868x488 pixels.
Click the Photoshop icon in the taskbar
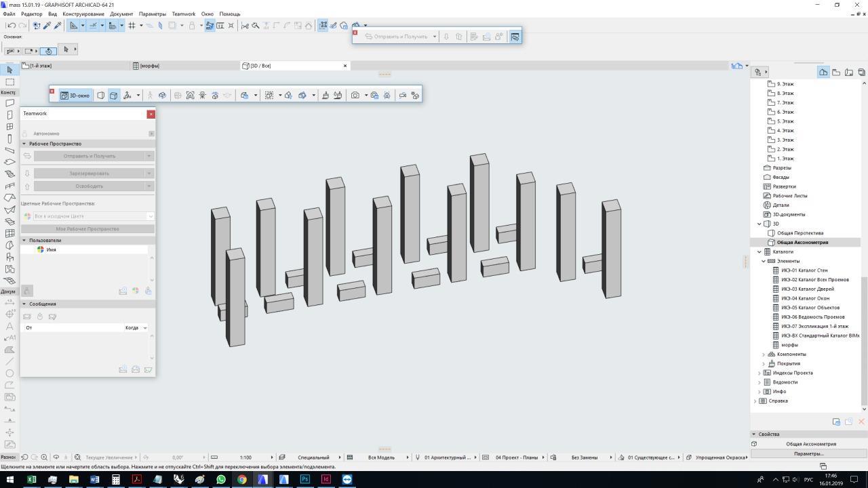coord(304,479)
